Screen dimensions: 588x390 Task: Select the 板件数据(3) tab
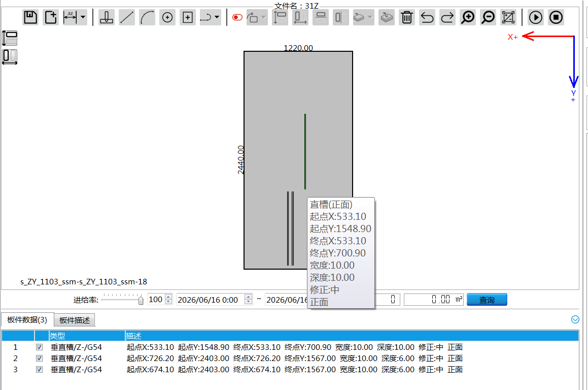pyautogui.click(x=27, y=320)
